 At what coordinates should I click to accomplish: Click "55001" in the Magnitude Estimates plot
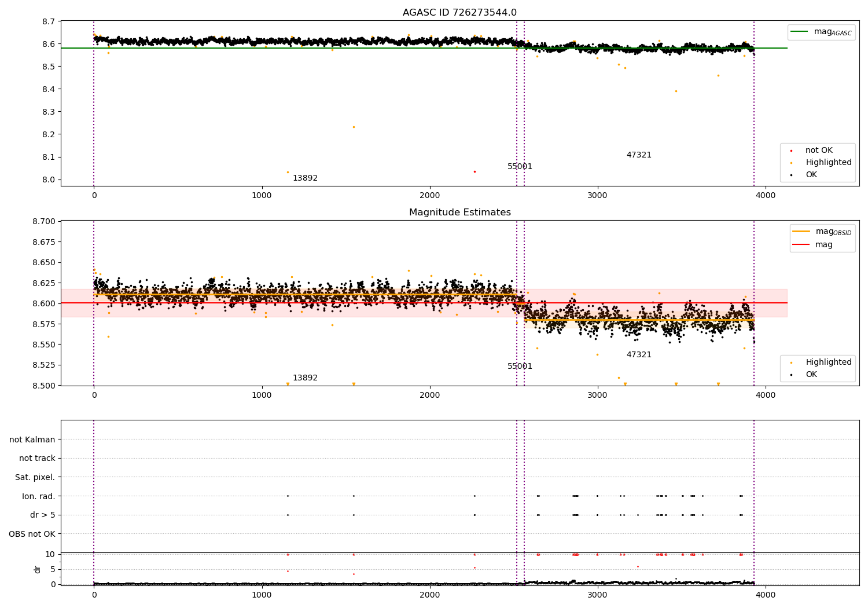point(520,367)
